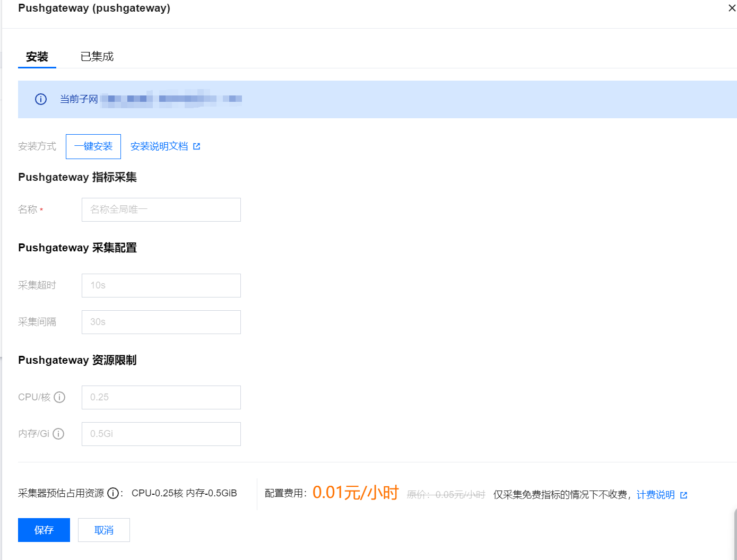The height and width of the screenshot is (560, 737).
Task: Click the Pushgateway (pushgateway) panel title
Action: pos(94,8)
